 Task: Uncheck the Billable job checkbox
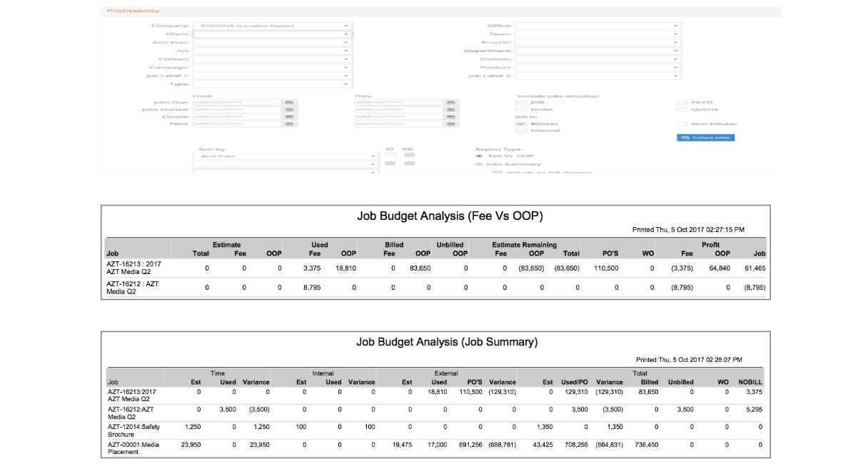(x=520, y=123)
